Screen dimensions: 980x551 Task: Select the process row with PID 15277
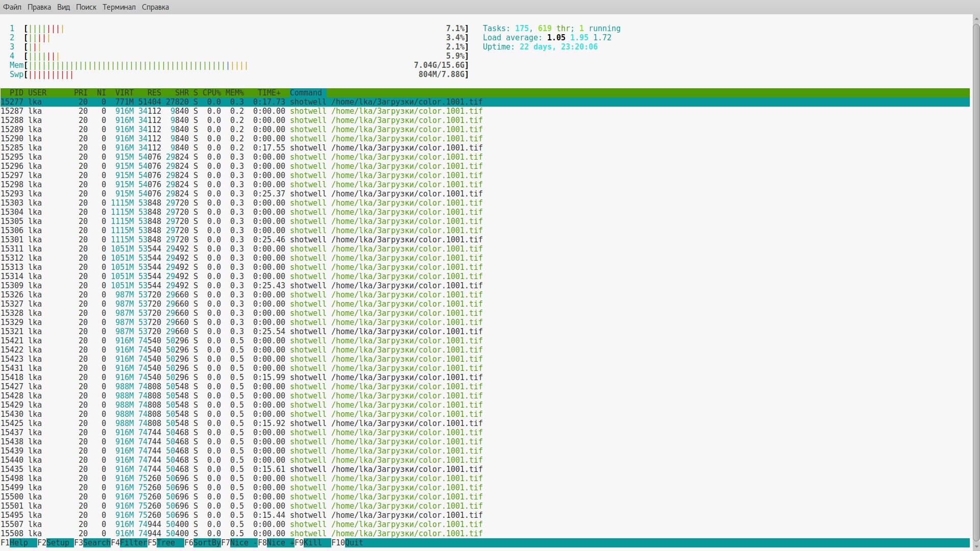click(x=485, y=102)
